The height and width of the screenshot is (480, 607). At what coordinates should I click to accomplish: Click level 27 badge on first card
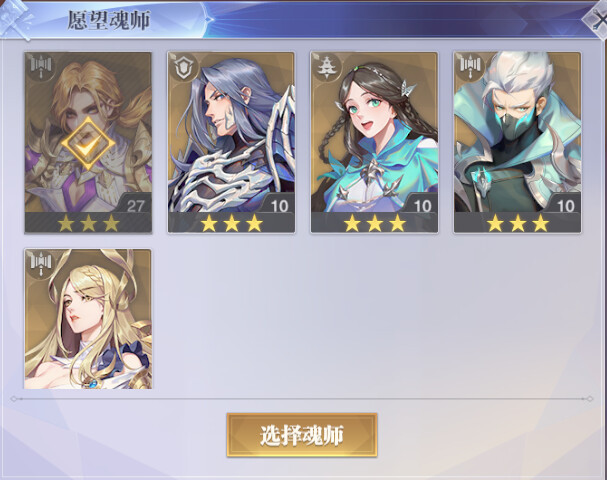tap(135, 206)
